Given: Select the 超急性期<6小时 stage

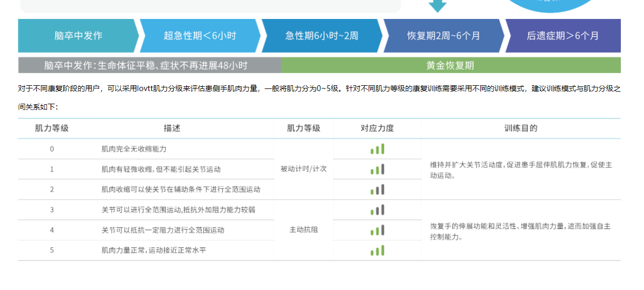Looking at the screenshot, I should 200,36.
